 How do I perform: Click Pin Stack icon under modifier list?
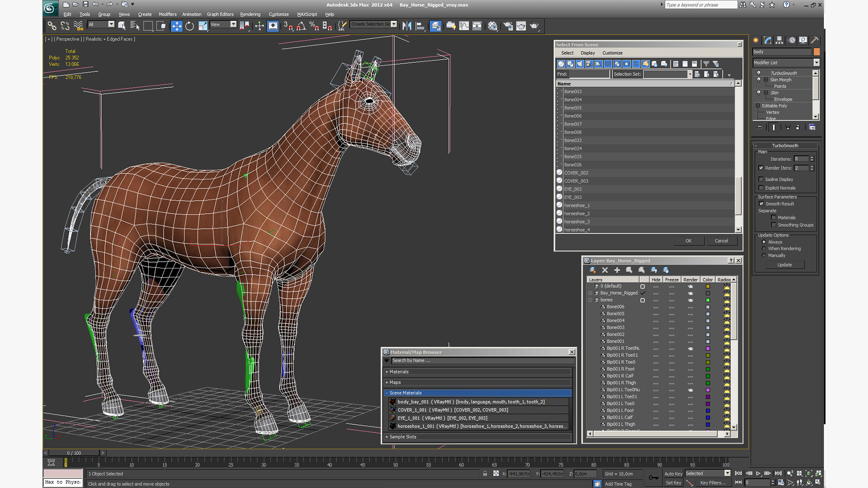coord(759,127)
